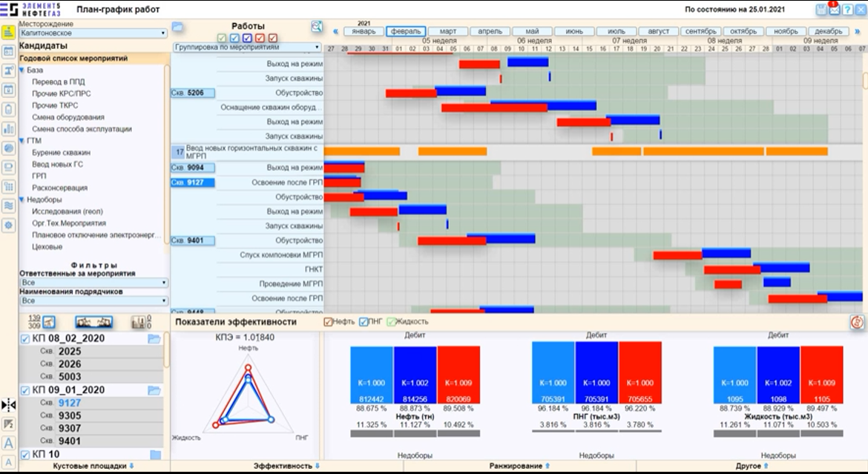
Task: Open the pump-jack icon in left sidebar
Action: (8, 70)
